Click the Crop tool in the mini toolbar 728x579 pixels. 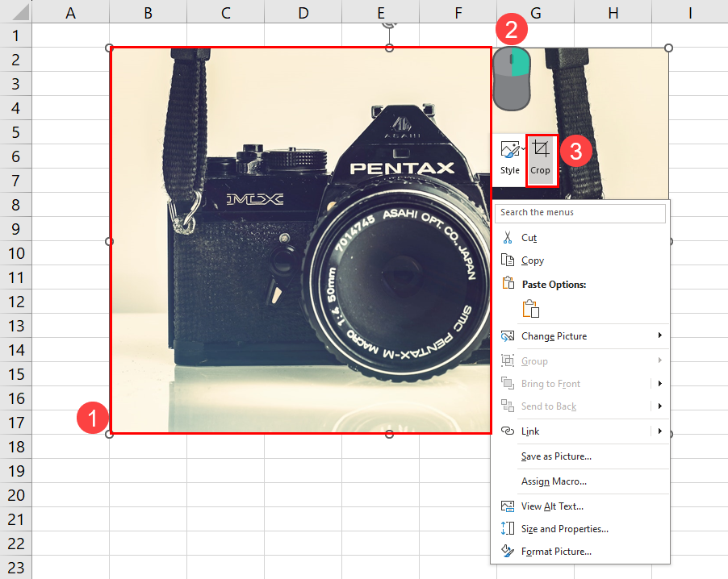pyautogui.click(x=541, y=160)
